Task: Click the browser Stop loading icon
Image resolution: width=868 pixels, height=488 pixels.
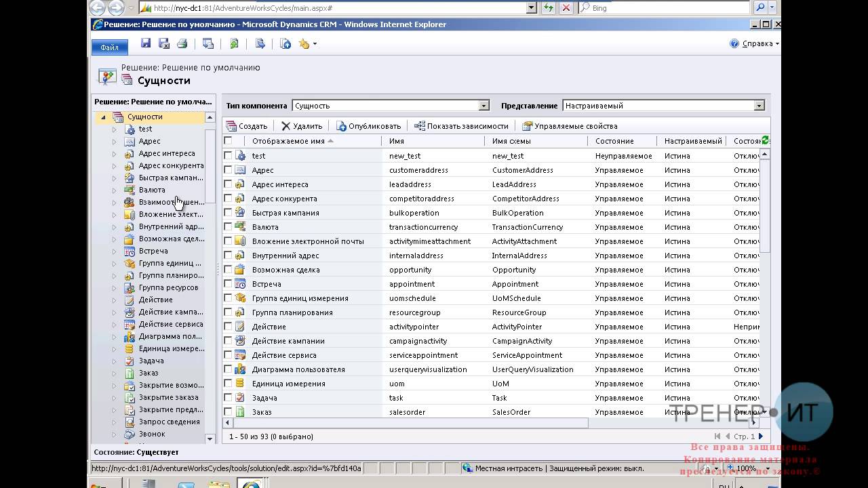Action: pyautogui.click(x=566, y=8)
